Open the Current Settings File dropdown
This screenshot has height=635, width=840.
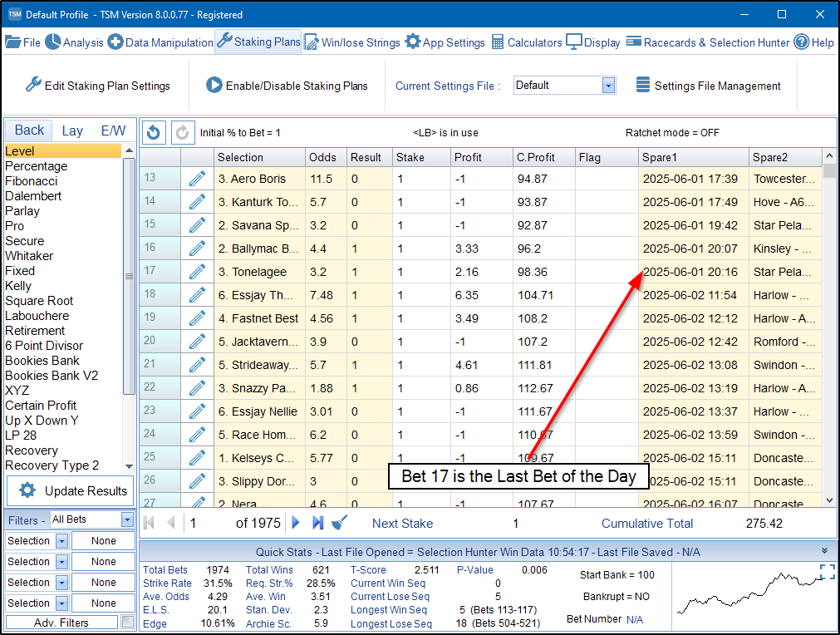click(x=608, y=86)
